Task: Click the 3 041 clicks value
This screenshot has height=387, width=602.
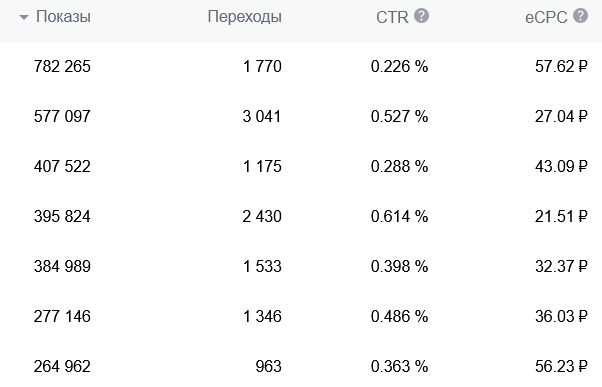Action: (262, 116)
